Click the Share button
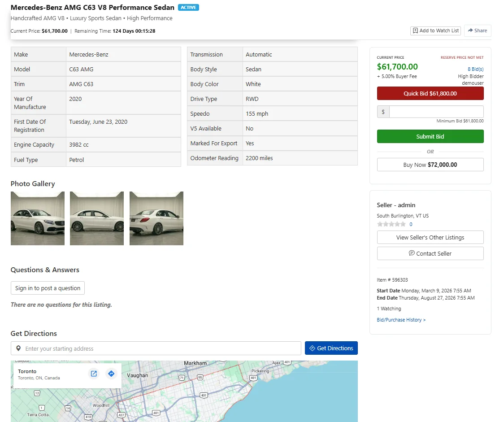504x422 pixels. [x=478, y=30]
